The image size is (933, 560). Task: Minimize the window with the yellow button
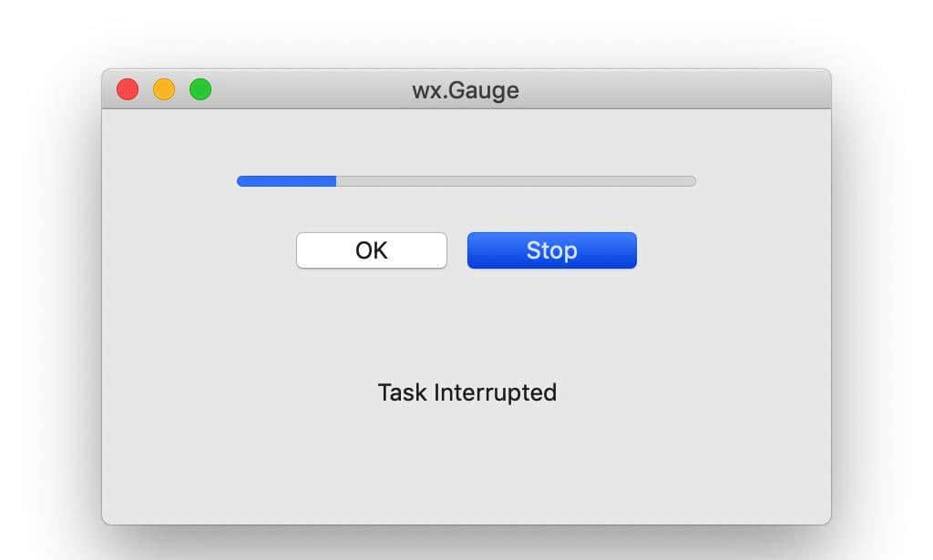[164, 89]
